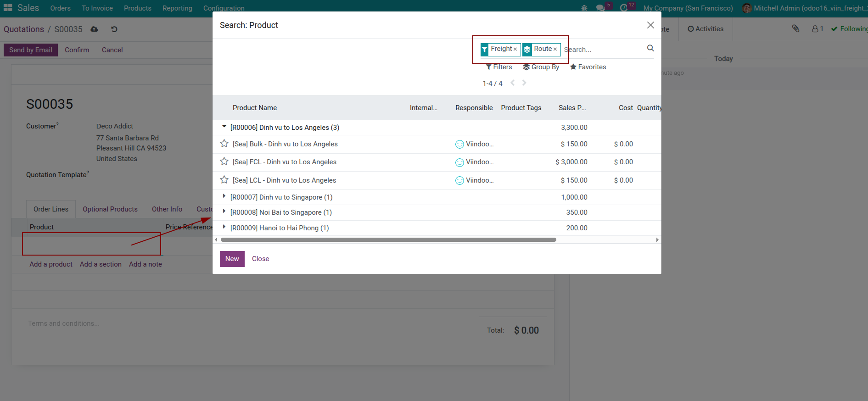The width and height of the screenshot is (868, 401).
Task: Remove the Route group-by tag
Action: pyautogui.click(x=555, y=49)
